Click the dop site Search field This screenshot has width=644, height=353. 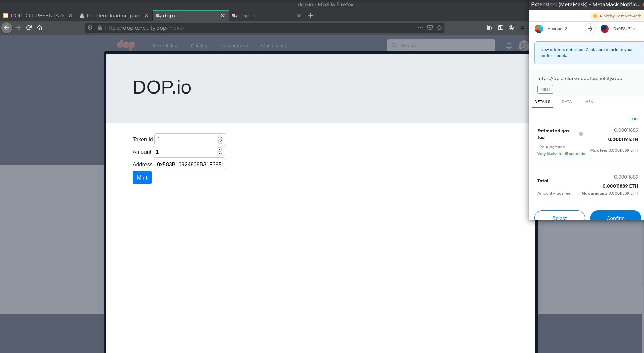(441, 45)
